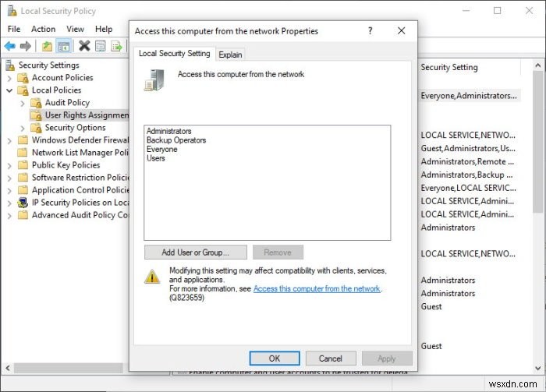Click the Export List toolbar icon
Viewport: 546px width, 392px height.
[117, 45]
